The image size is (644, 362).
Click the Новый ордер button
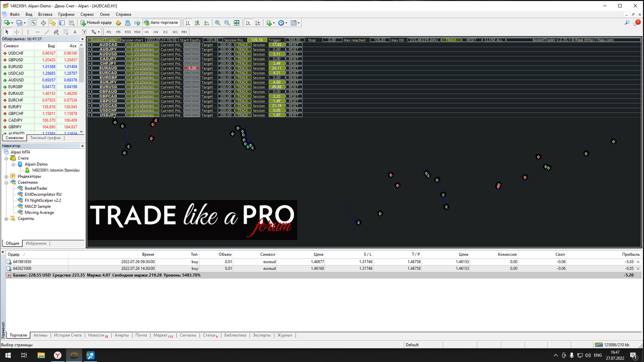pos(96,22)
